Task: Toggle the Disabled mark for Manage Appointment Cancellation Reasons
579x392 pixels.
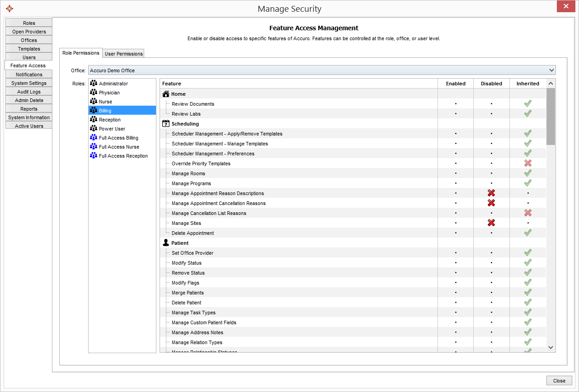Action: click(491, 203)
